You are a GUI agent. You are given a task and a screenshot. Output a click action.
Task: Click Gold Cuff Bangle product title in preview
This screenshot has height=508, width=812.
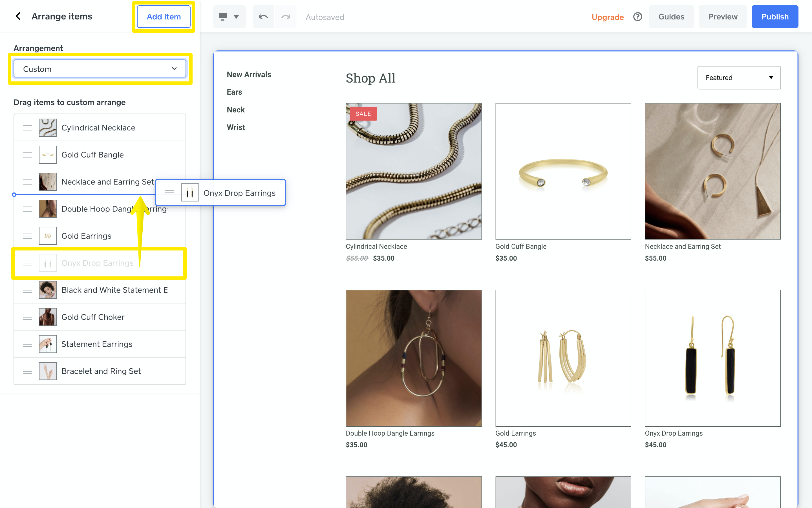(521, 246)
